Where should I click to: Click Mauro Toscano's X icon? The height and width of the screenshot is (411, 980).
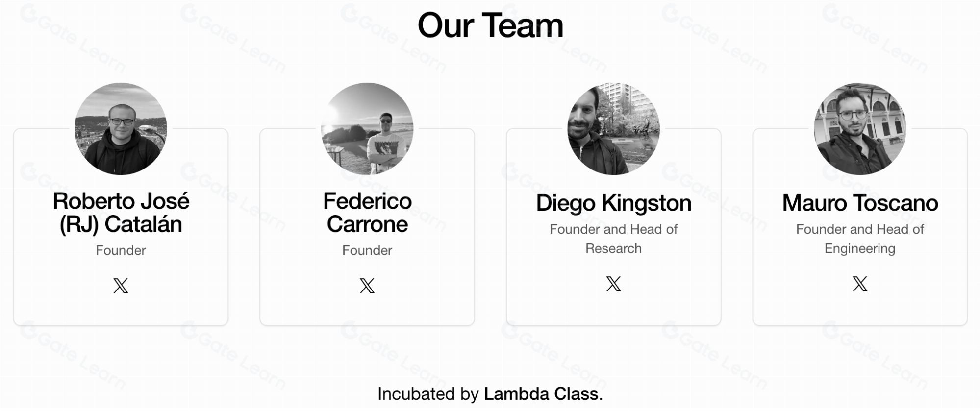860,284
